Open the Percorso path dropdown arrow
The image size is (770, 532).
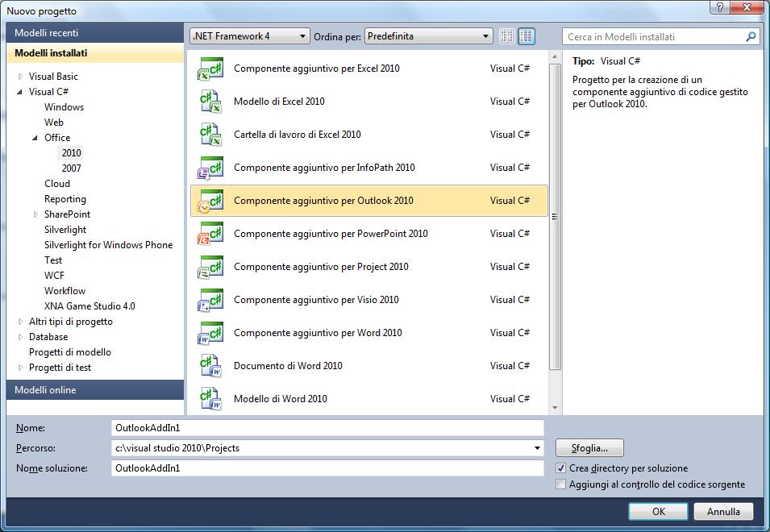click(x=537, y=448)
